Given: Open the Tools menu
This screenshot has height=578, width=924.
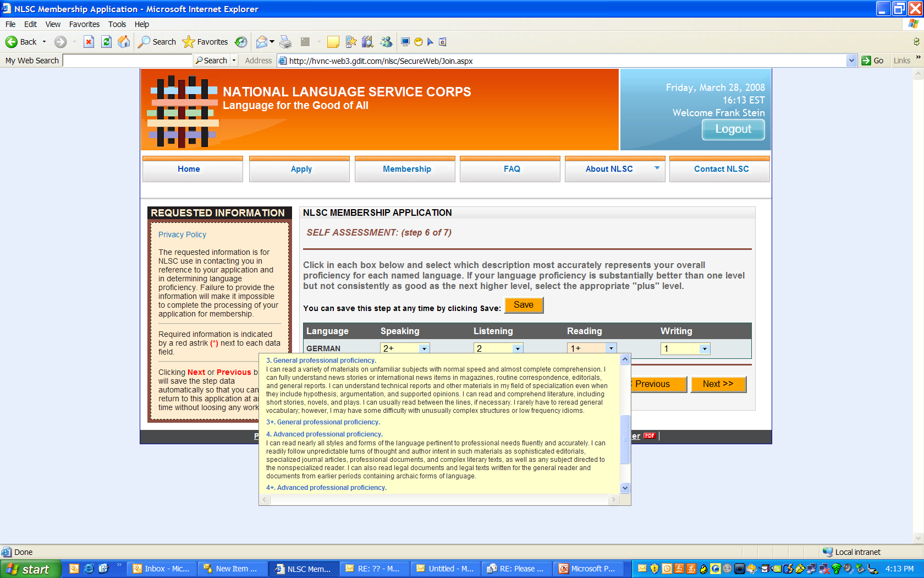Looking at the screenshot, I should point(117,24).
